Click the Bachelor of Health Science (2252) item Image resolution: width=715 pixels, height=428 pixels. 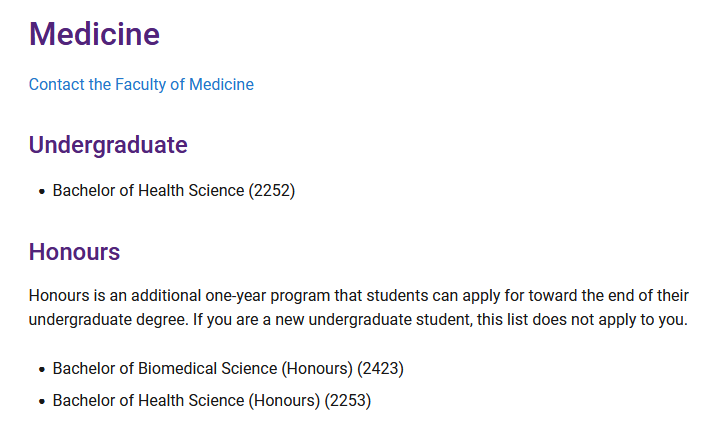tap(174, 191)
